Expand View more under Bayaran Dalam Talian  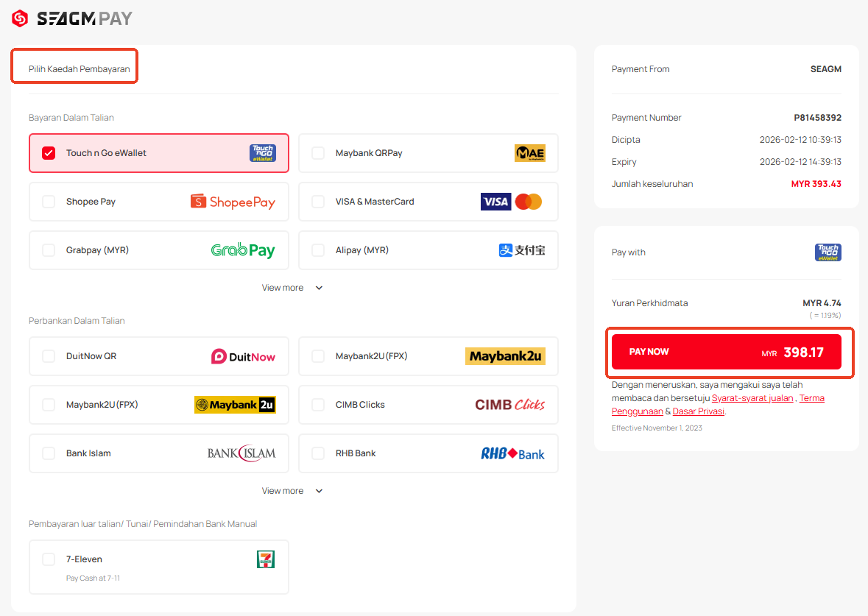click(x=292, y=288)
